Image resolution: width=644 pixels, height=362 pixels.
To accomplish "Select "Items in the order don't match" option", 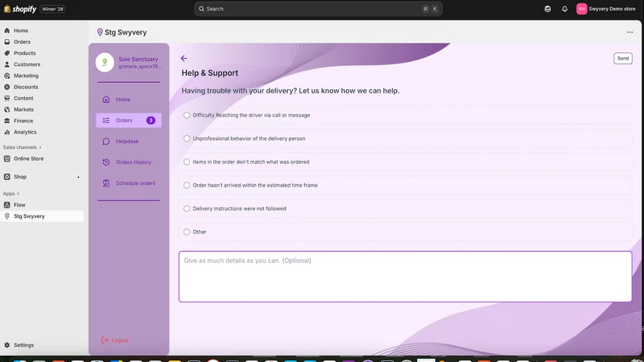I will [187, 162].
